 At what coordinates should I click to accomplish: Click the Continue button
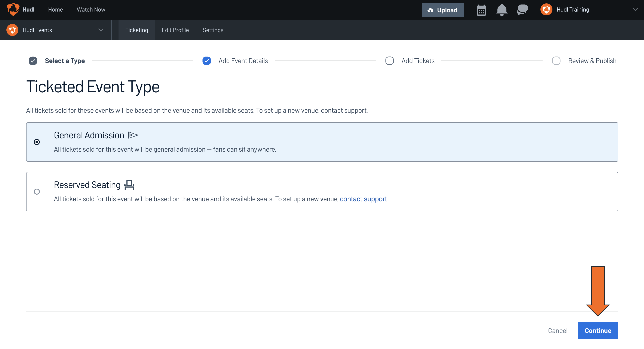[598, 331]
